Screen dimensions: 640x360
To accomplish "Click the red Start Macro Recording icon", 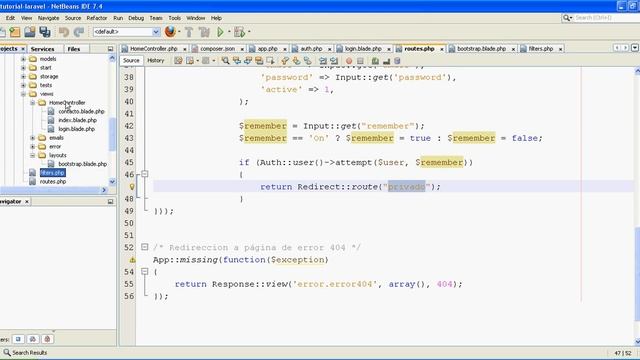I will pos(349,61).
